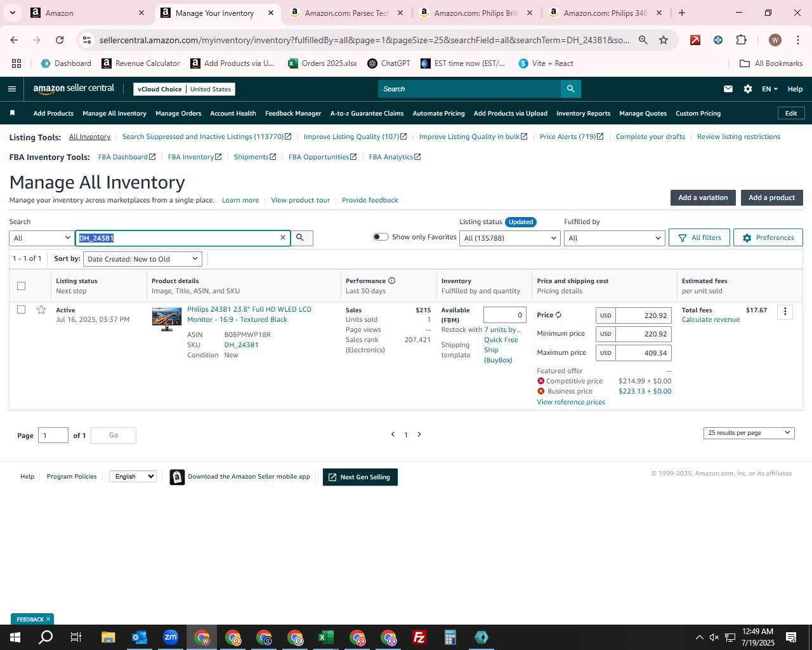Check the Philips 243B1 row checkbox
812x650 pixels.
pyautogui.click(x=21, y=310)
